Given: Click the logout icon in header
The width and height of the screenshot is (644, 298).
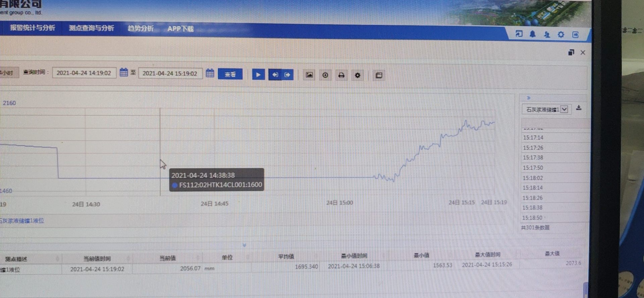Looking at the screenshot, I should [x=575, y=35].
